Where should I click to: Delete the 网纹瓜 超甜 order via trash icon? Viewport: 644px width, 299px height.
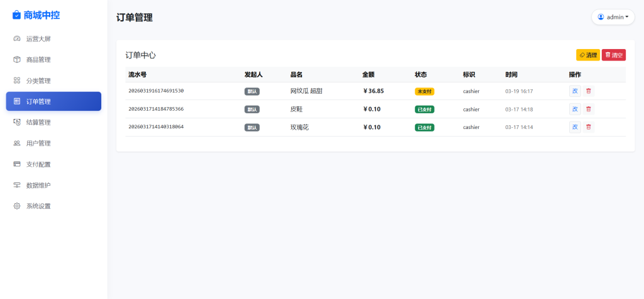pos(589,91)
